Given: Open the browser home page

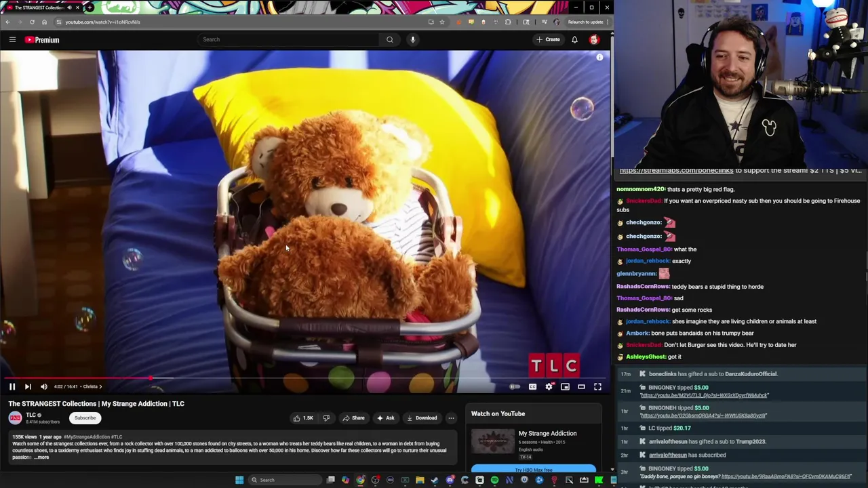Looking at the screenshot, I should click(44, 22).
